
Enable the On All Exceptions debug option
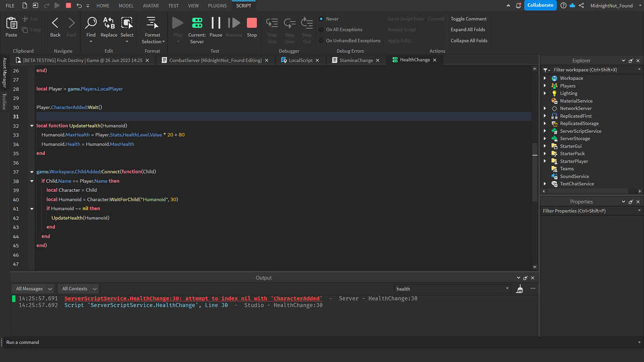click(322, 29)
